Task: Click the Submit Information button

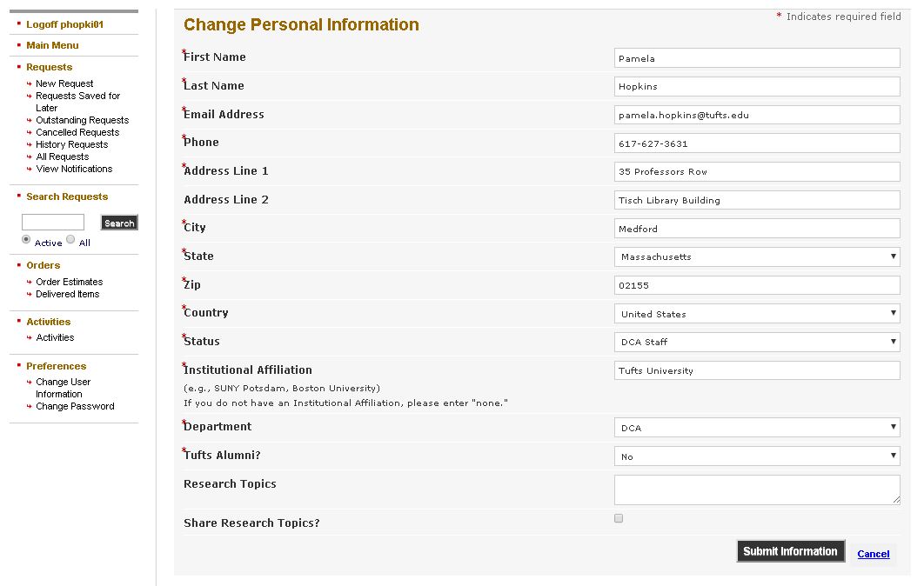Action: pos(790,551)
